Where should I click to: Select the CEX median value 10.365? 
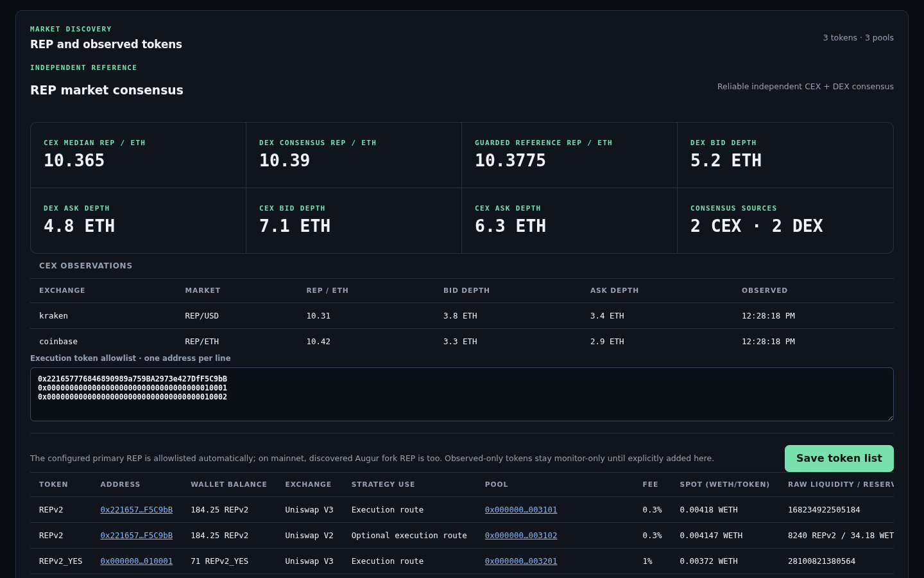(x=74, y=161)
